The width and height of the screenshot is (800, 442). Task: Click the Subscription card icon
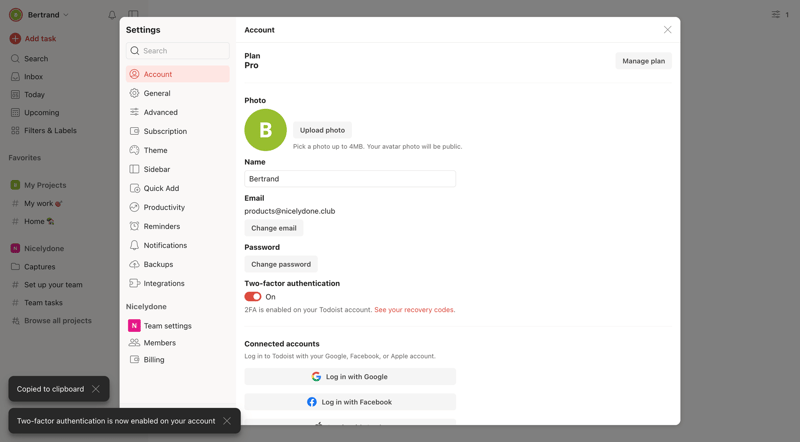[134, 131]
